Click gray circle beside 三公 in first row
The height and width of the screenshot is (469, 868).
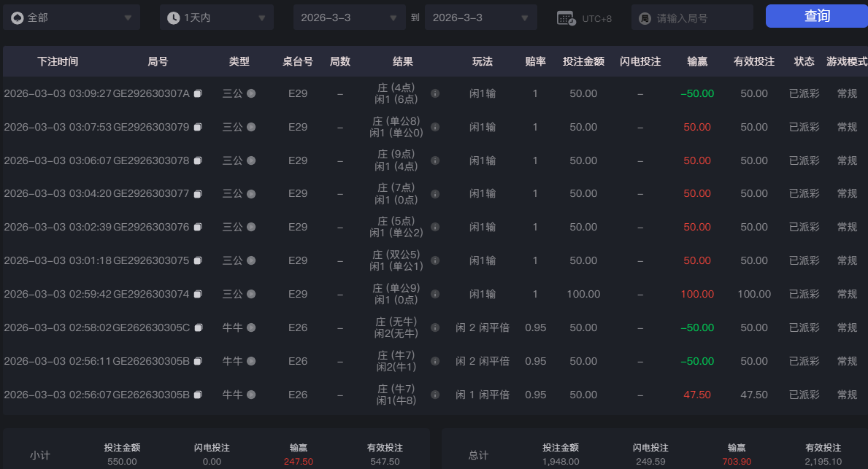point(251,93)
